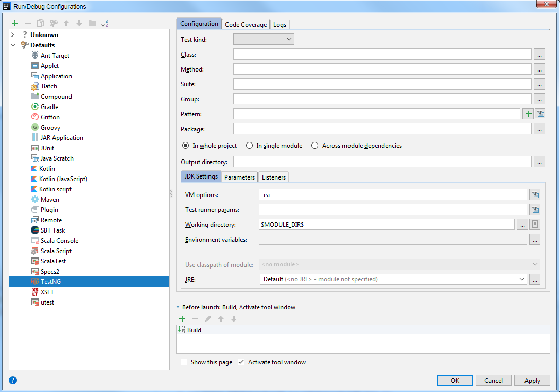The height and width of the screenshot is (392, 560).
Task: Browse for Method with the ellipsis button
Action: point(539,69)
